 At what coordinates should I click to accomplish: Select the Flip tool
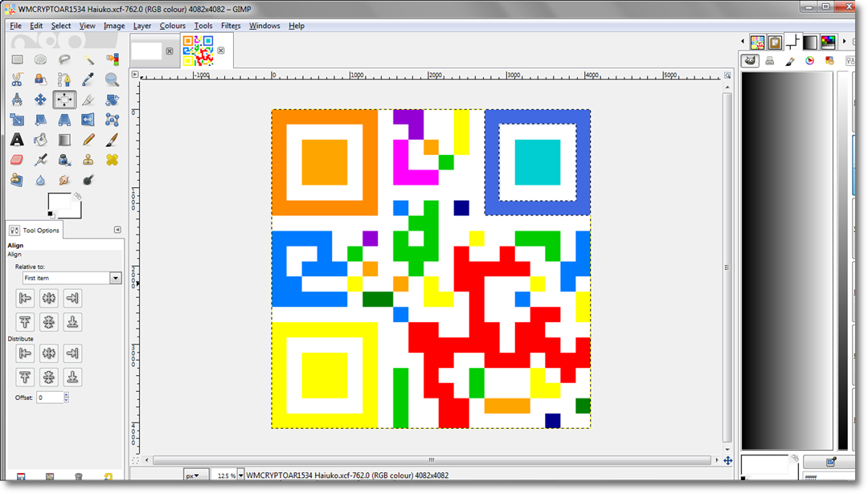tap(88, 120)
